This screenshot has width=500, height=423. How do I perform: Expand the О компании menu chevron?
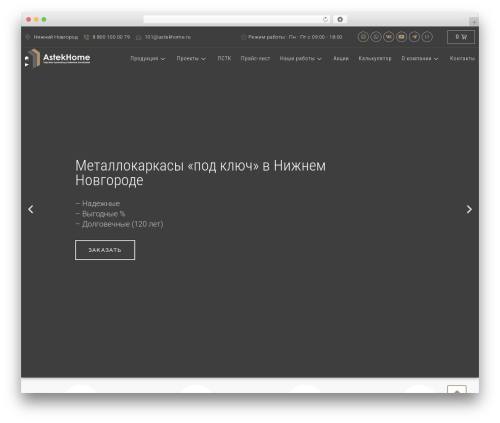tap(436, 59)
